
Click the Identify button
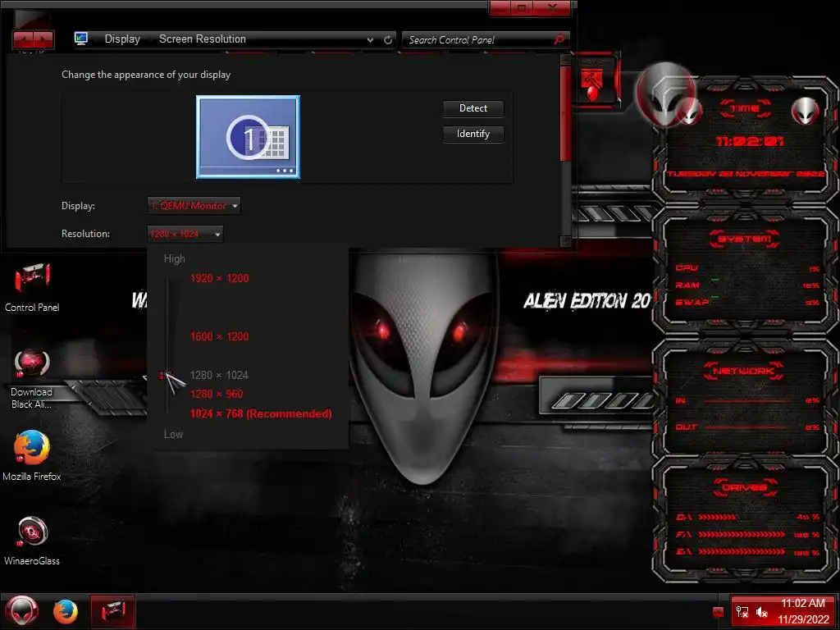473,134
